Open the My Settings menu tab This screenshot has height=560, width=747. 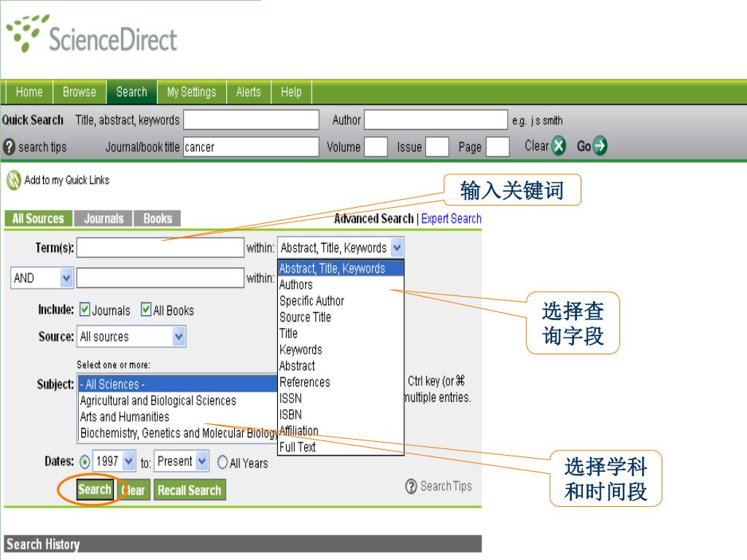click(192, 92)
